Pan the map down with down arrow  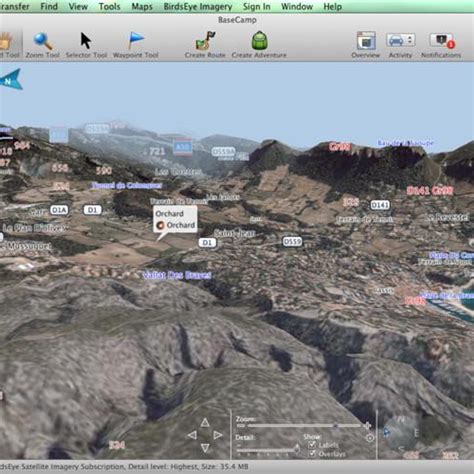[205, 448]
